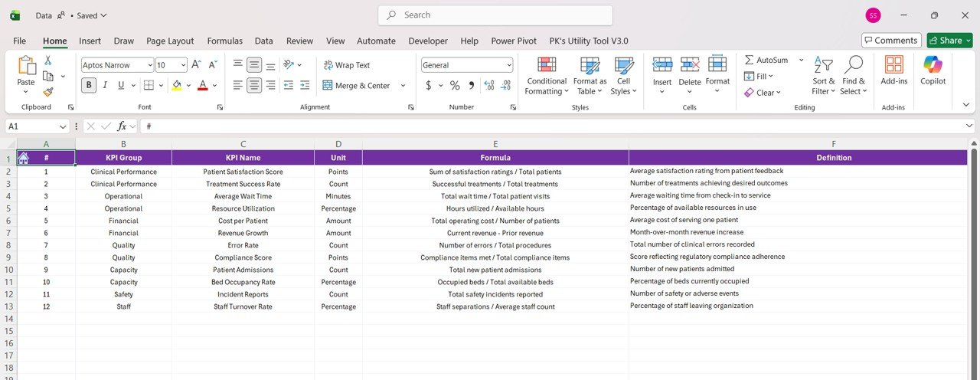Screen dimensions: 980x380
Task: Increase decimal places
Action: coord(490,86)
